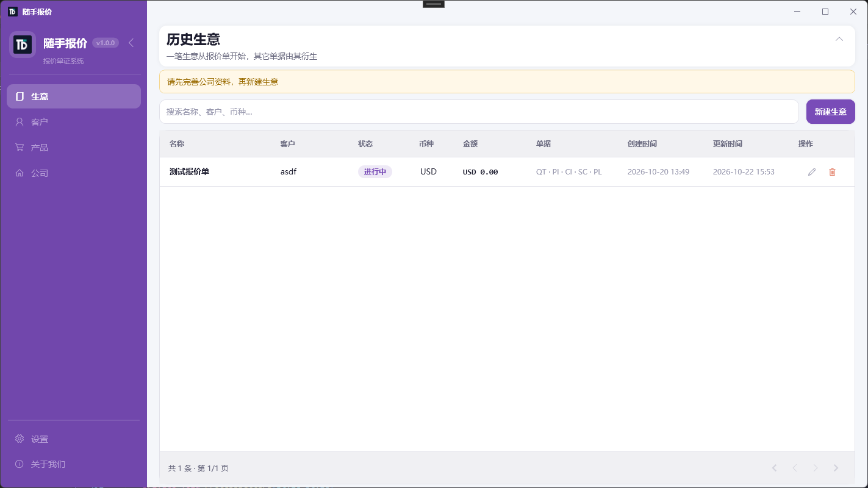Click the v1.0.0 version badge
This screenshot has height=488, width=868.
(x=106, y=43)
